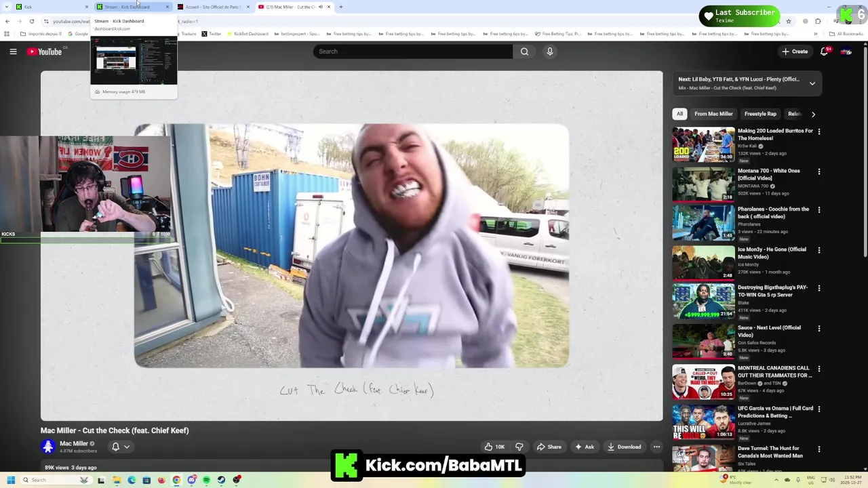Go to the YouTube home logo

(x=45, y=52)
